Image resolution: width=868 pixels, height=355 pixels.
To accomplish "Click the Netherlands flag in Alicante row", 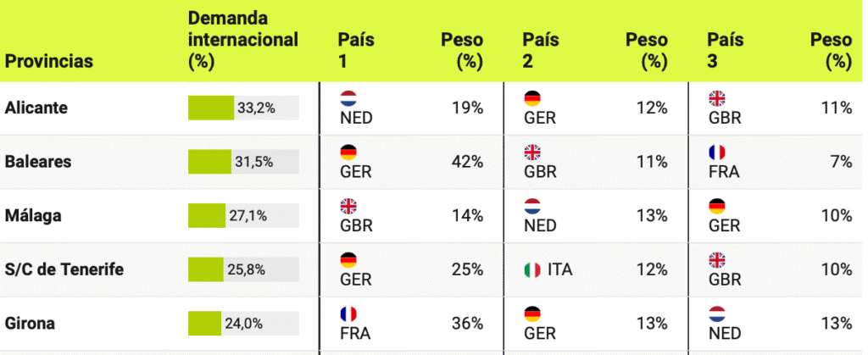I will [x=348, y=98].
